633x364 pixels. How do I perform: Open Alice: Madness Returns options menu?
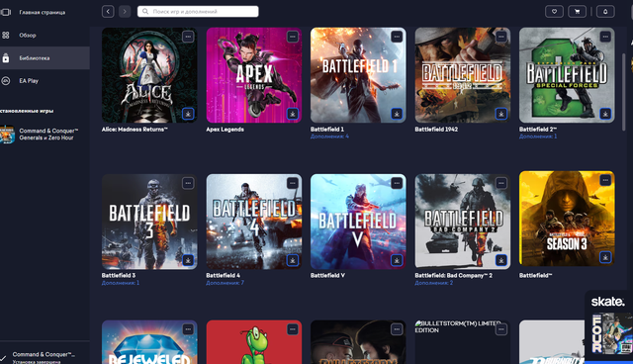point(188,37)
